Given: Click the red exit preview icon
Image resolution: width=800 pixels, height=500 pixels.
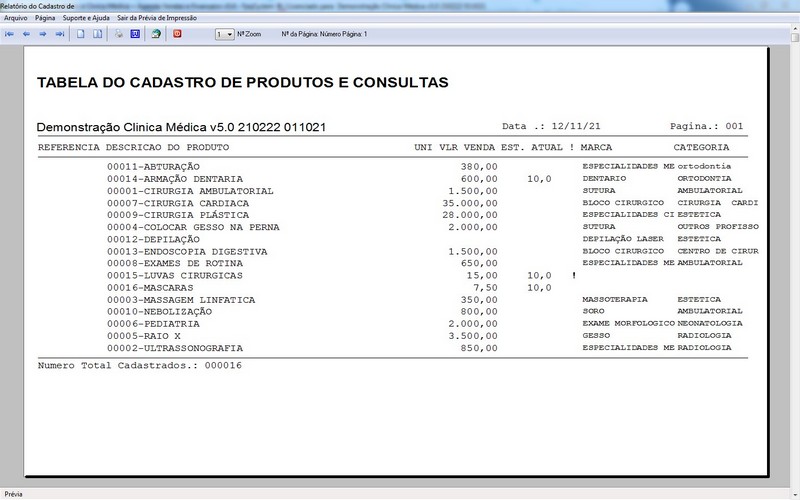Looking at the screenshot, I should click(177, 34).
